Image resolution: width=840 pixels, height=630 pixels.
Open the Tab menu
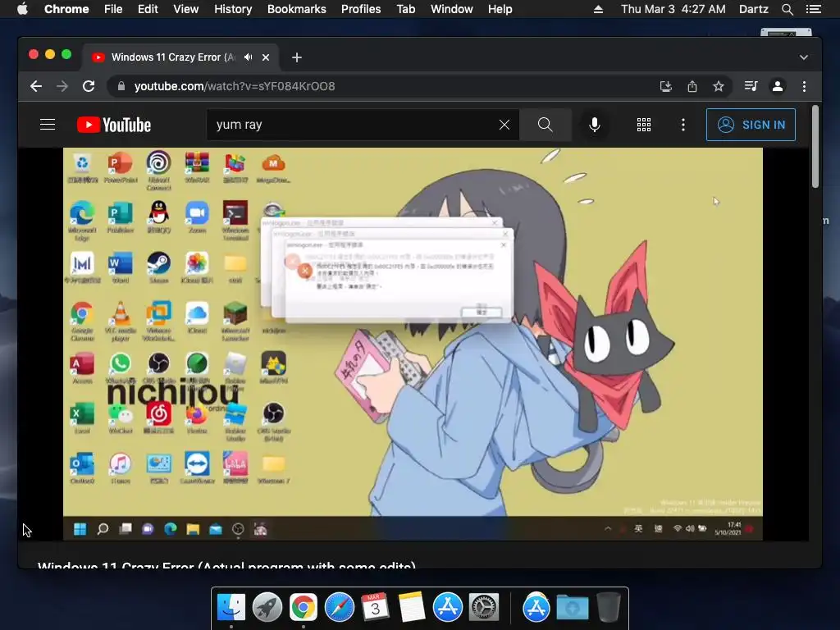(x=406, y=9)
